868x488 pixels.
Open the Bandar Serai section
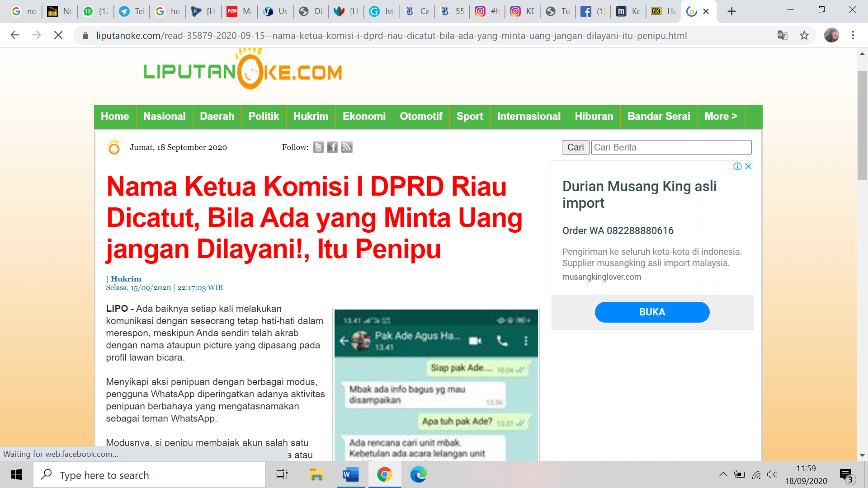(659, 116)
